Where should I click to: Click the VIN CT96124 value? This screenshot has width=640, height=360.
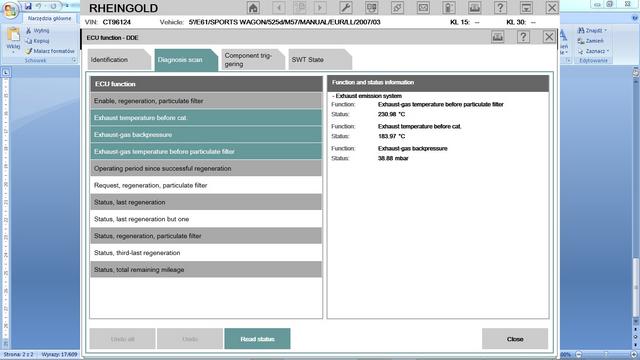(117, 22)
